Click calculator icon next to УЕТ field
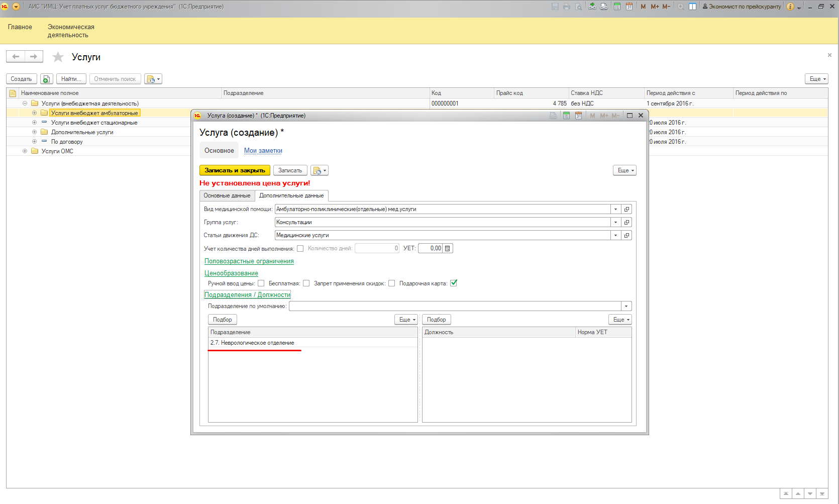 [x=448, y=248]
